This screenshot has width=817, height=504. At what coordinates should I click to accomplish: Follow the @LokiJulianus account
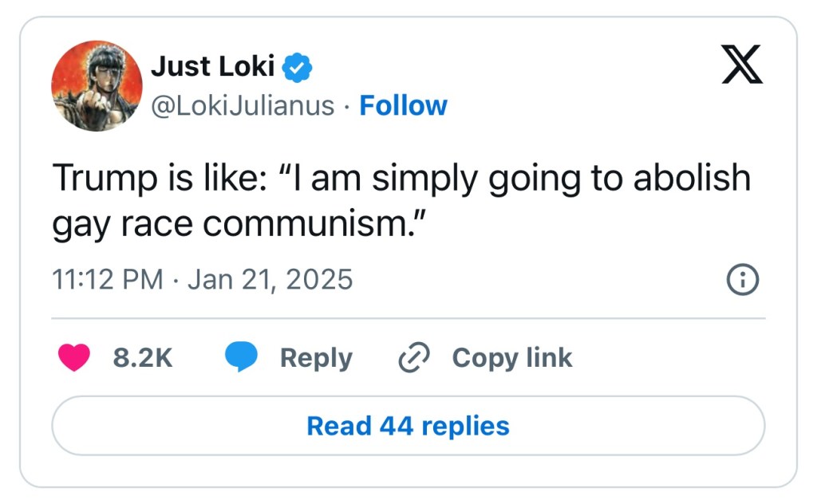pyautogui.click(x=403, y=105)
